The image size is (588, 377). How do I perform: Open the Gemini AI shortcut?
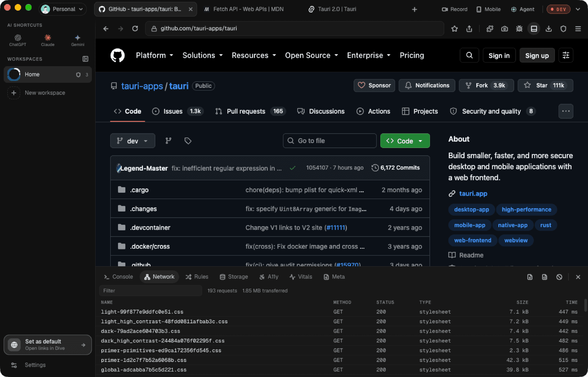(x=78, y=40)
